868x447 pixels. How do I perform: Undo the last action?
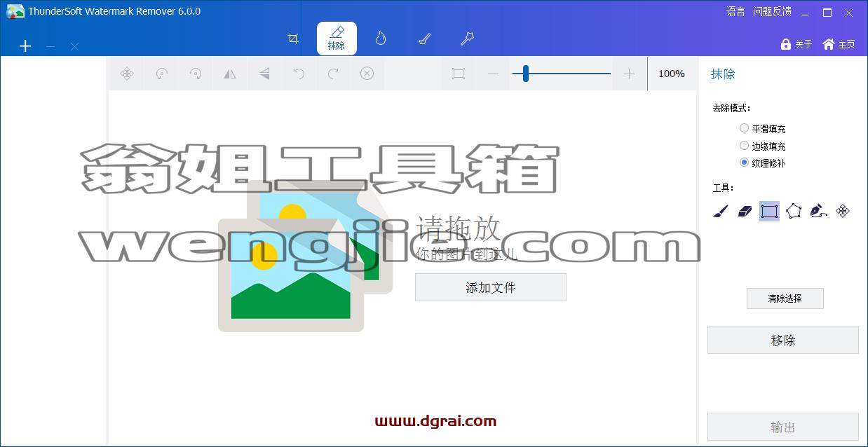[x=299, y=74]
